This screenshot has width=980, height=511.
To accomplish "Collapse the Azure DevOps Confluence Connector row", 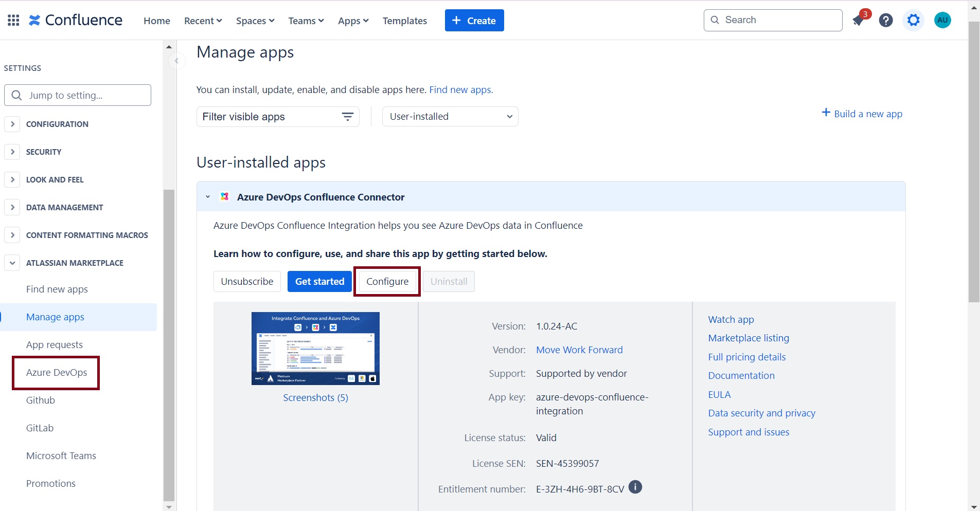I will tap(208, 197).
